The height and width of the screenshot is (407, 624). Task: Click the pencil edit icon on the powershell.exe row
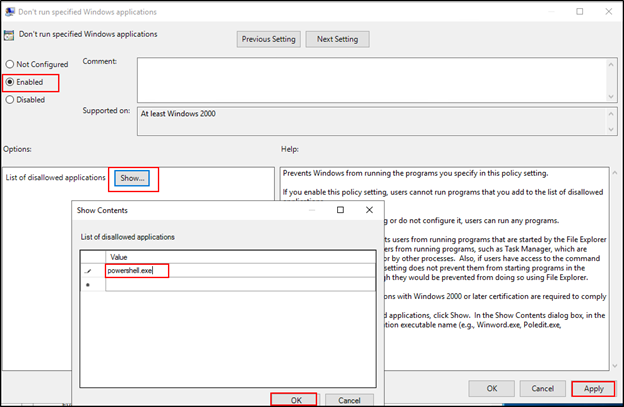pos(91,271)
